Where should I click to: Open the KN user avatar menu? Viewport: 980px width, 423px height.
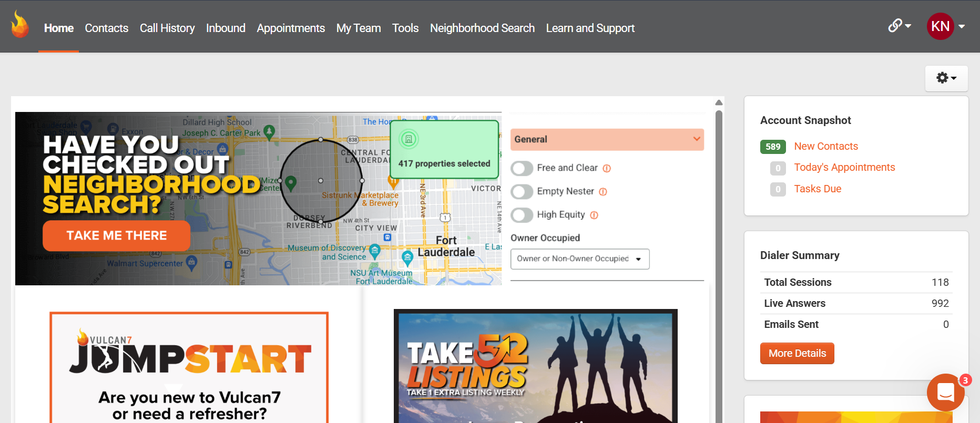[x=946, y=26]
